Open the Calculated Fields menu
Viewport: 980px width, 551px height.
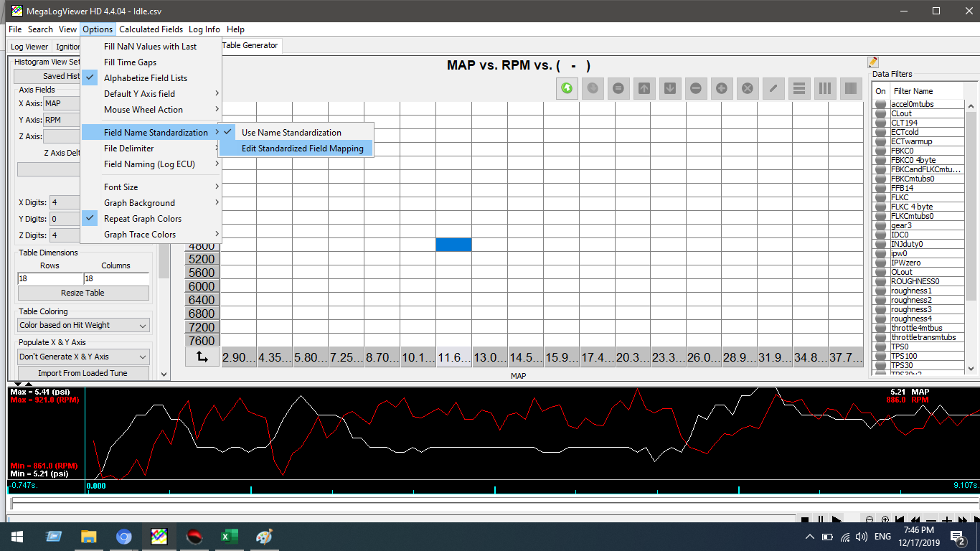[x=151, y=29]
